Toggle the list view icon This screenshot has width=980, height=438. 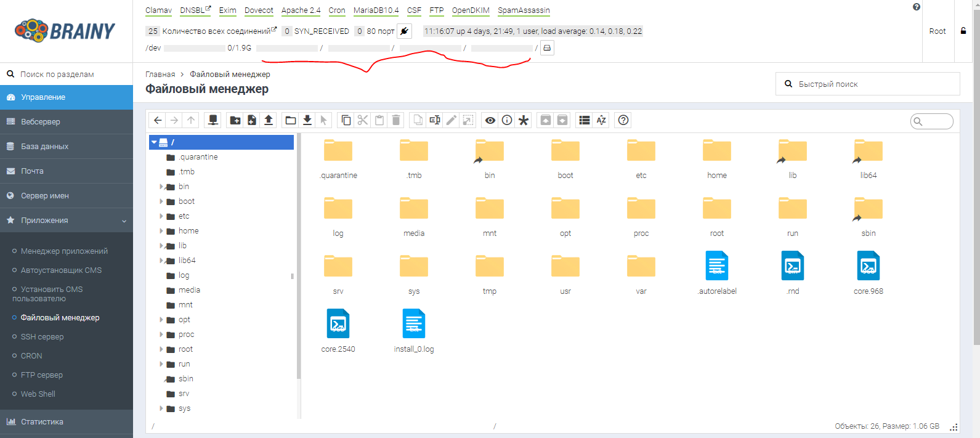coord(585,120)
